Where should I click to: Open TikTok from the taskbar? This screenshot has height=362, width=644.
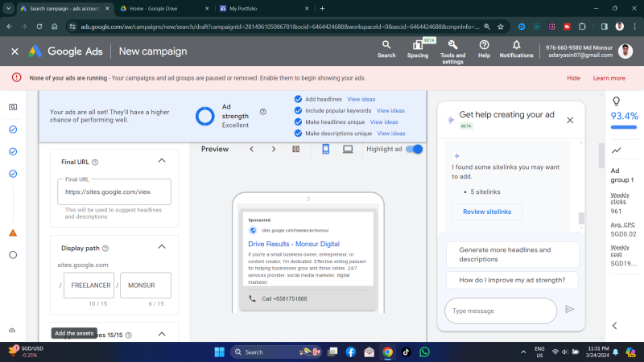(x=406, y=352)
